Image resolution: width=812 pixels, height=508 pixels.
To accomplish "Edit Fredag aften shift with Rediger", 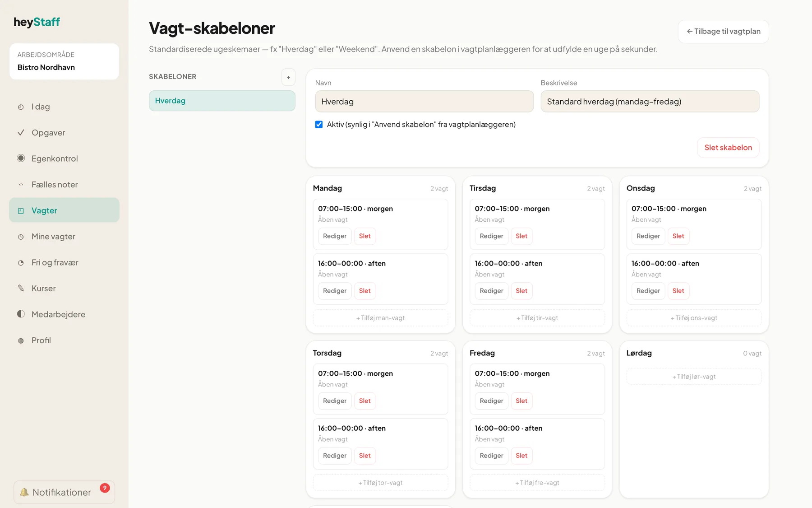I will point(491,456).
